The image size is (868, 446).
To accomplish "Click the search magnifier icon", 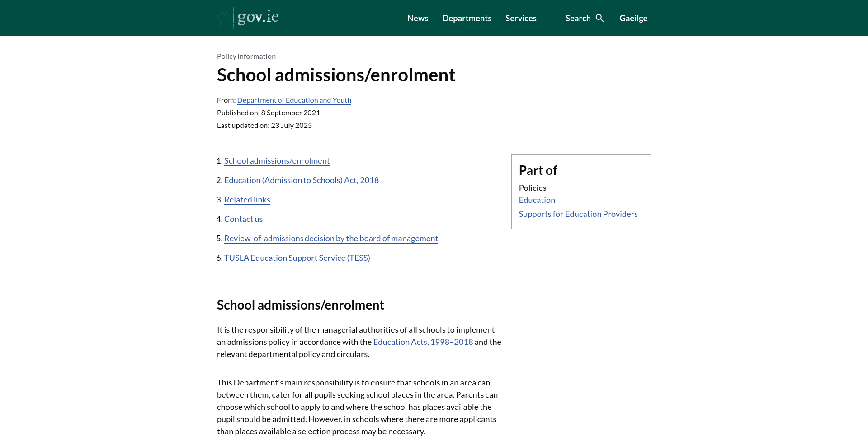I will point(600,18).
